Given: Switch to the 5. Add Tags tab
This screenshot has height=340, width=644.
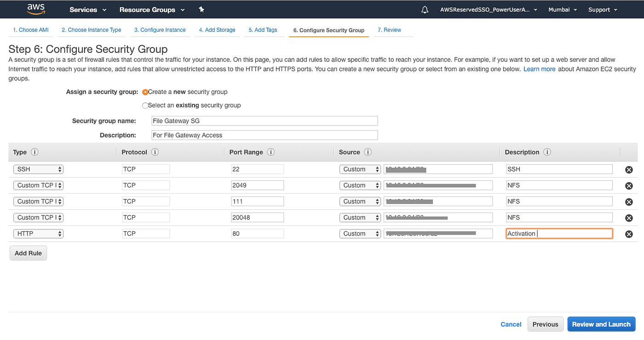Looking at the screenshot, I should pyautogui.click(x=263, y=29).
